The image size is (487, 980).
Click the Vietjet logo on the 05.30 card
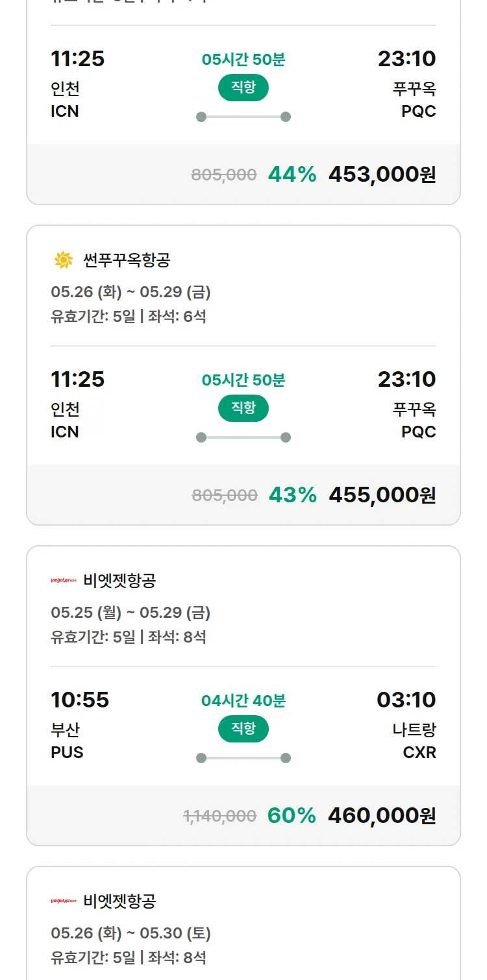(x=64, y=901)
